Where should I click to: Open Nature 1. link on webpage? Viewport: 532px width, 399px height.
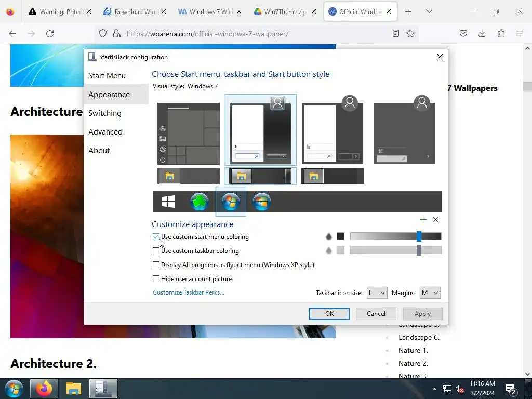point(413,350)
